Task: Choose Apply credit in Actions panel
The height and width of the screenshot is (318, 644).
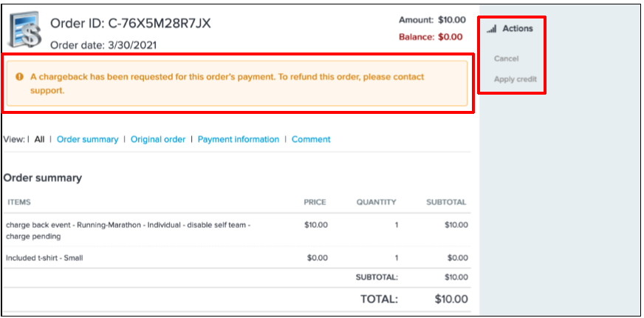Action: click(x=515, y=79)
